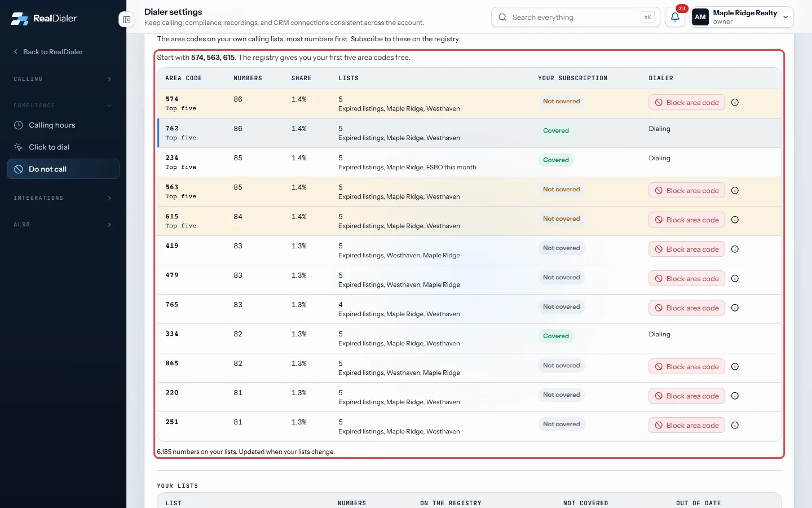Image resolution: width=812 pixels, height=508 pixels.
Task: Open Click to dial settings page
Action: pyautogui.click(x=63, y=147)
